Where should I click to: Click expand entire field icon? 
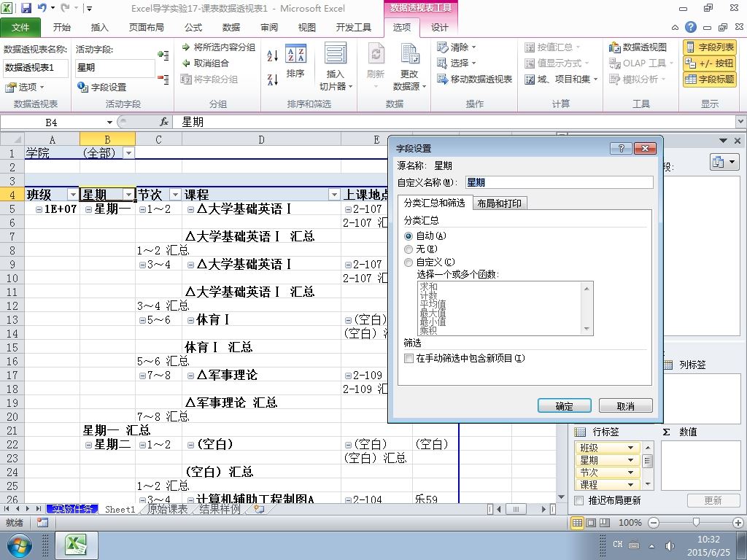point(163,55)
